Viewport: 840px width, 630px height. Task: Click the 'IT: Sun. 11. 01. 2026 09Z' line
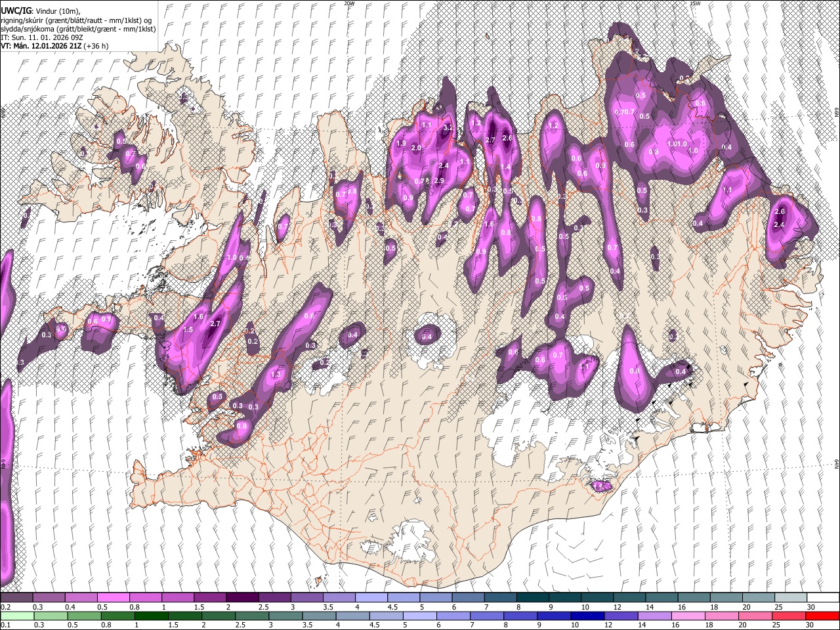(43, 37)
